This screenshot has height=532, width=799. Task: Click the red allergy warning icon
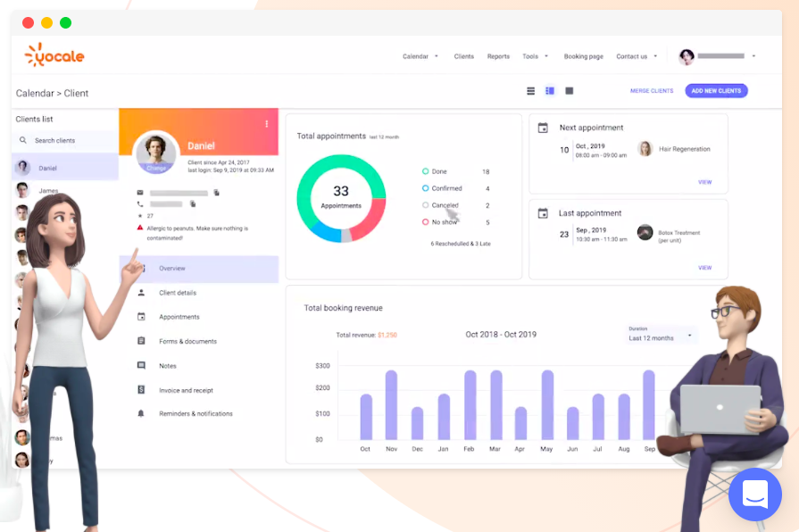(x=140, y=228)
